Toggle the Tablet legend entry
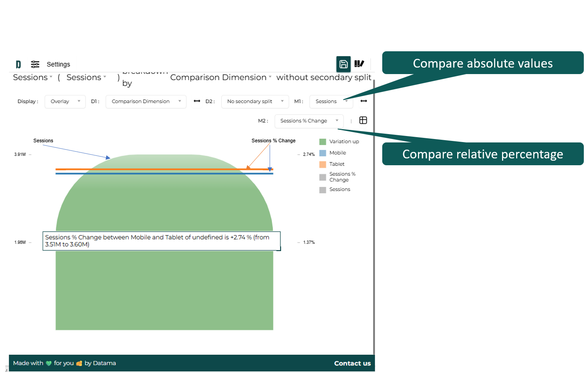Screen dimensions: 588x373 point(337,164)
